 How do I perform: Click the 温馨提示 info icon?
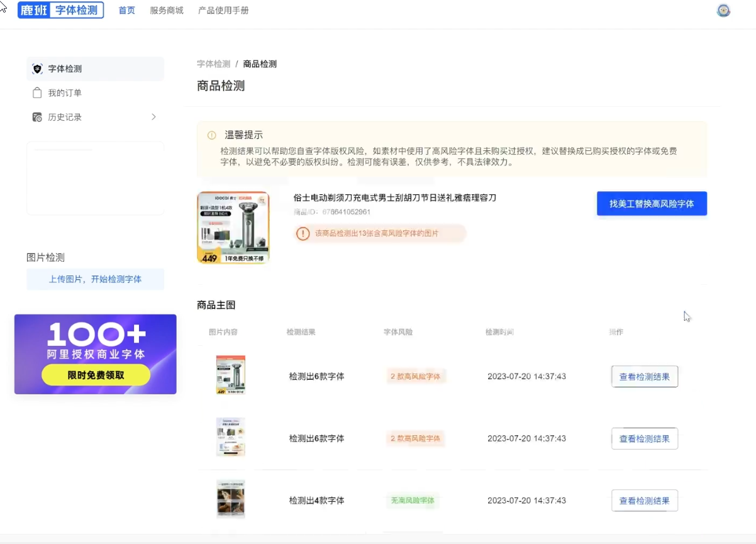tap(212, 135)
